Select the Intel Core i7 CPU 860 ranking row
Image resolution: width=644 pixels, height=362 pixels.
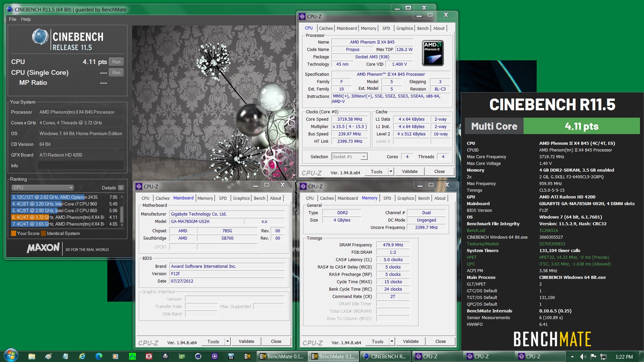coord(65,210)
